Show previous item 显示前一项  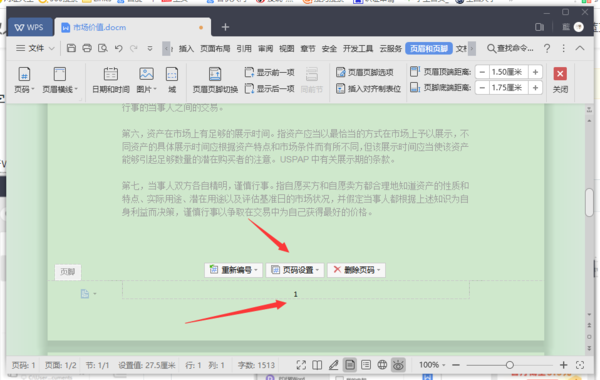point(269,72)
